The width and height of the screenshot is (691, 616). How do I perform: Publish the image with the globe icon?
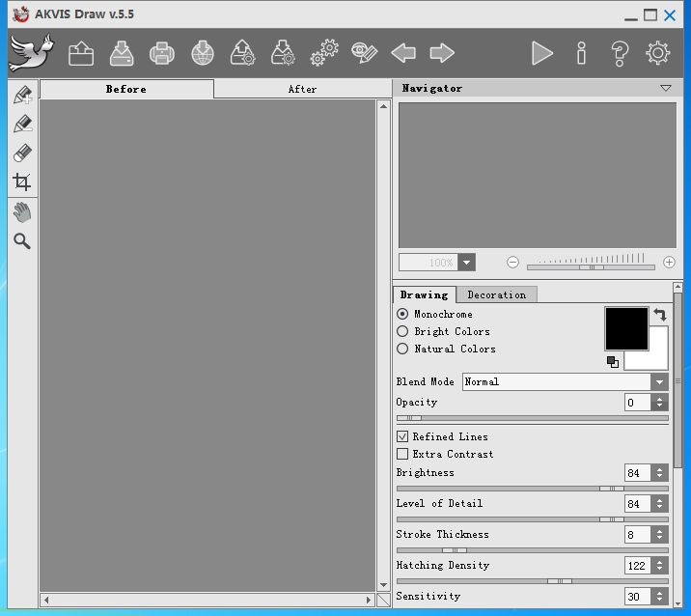click(203, 53)
